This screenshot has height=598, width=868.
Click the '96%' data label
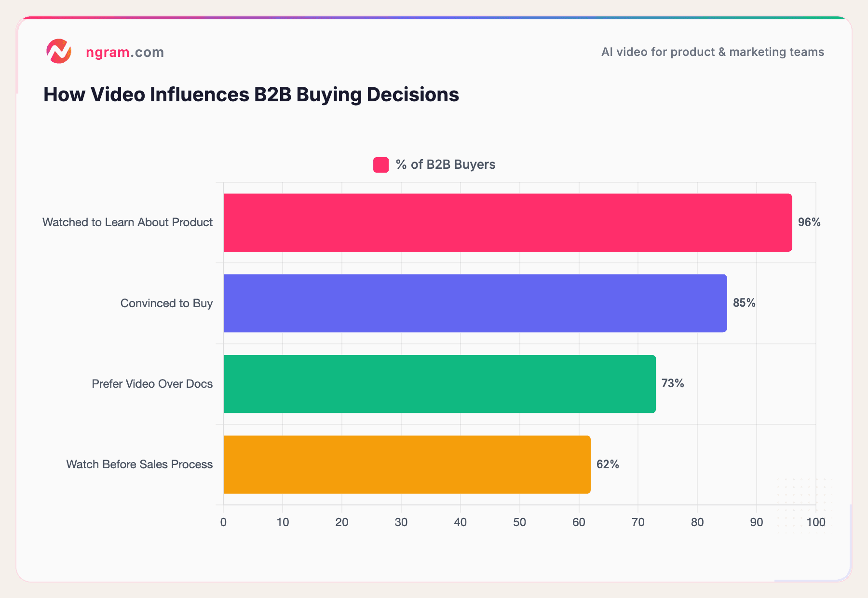pyautogui.click(x=808, y=222)
